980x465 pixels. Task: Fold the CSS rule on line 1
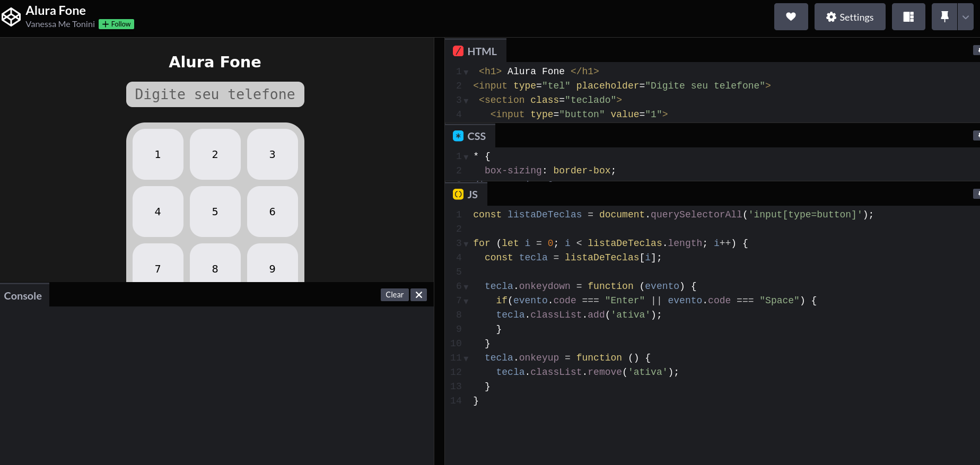tap(466, 157)
